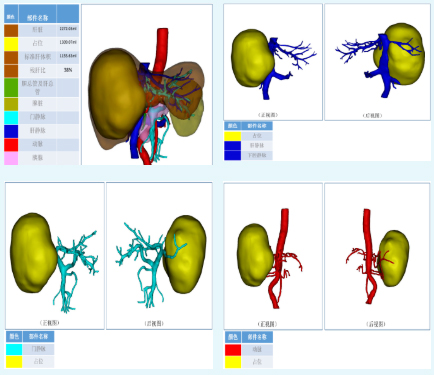Click the green swatch in the main legend
This screenshot has width=434, height=375.
[x=11, y=87]
